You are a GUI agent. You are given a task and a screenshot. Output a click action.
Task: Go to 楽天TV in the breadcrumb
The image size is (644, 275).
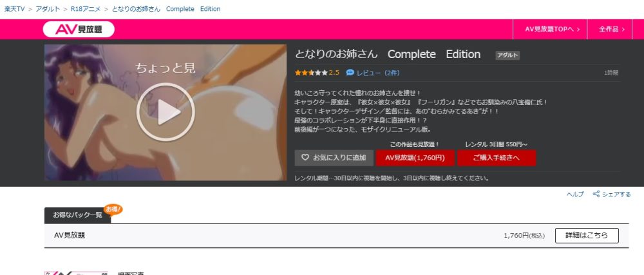point(14,9)
